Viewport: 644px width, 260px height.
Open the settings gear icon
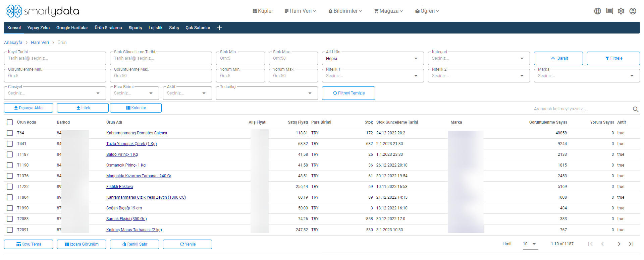pos(621,11)
